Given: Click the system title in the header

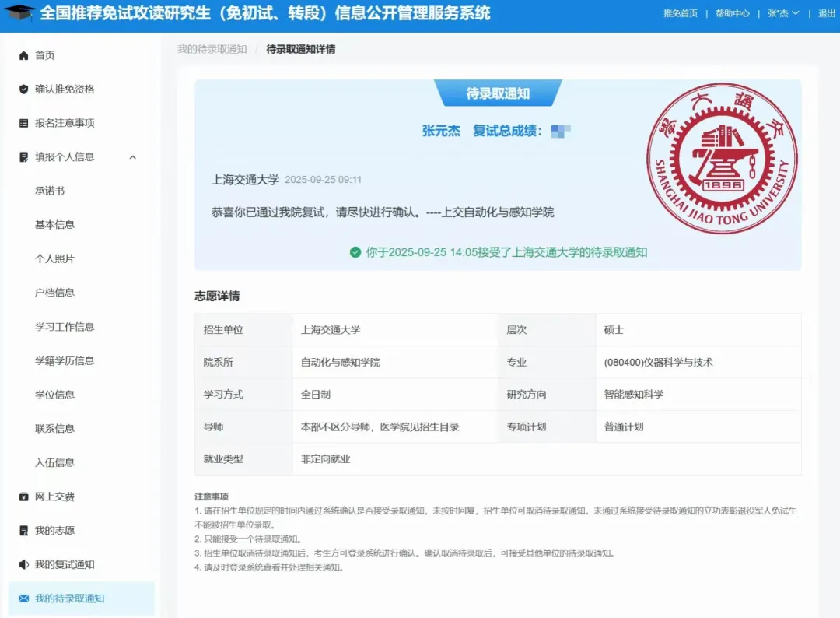Looking at the screenshot, I should click(264, 13).
